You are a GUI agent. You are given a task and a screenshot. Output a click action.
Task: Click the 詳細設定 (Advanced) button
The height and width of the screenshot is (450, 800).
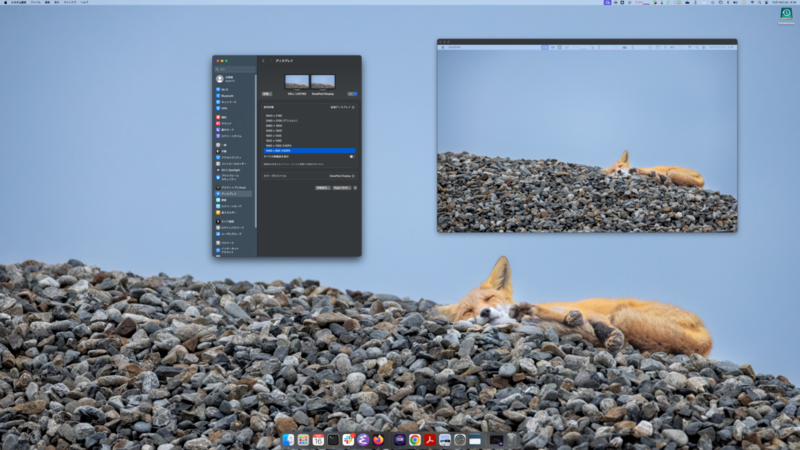(322, 188)
